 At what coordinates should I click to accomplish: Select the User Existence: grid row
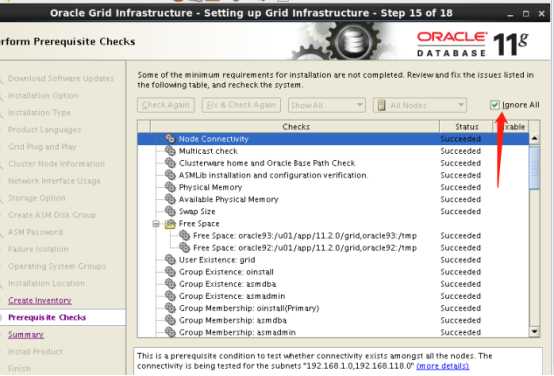(x=333, y=260)
